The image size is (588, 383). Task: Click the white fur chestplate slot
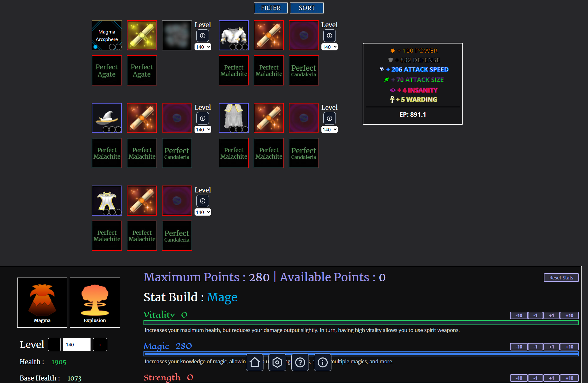click(234, 35)
